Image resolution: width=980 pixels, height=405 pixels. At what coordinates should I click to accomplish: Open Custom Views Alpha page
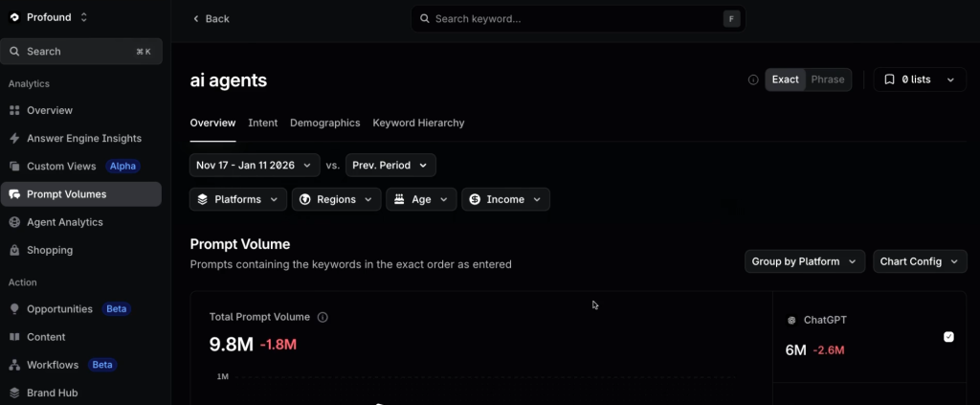pyautogui.click(x=81, y=167)
